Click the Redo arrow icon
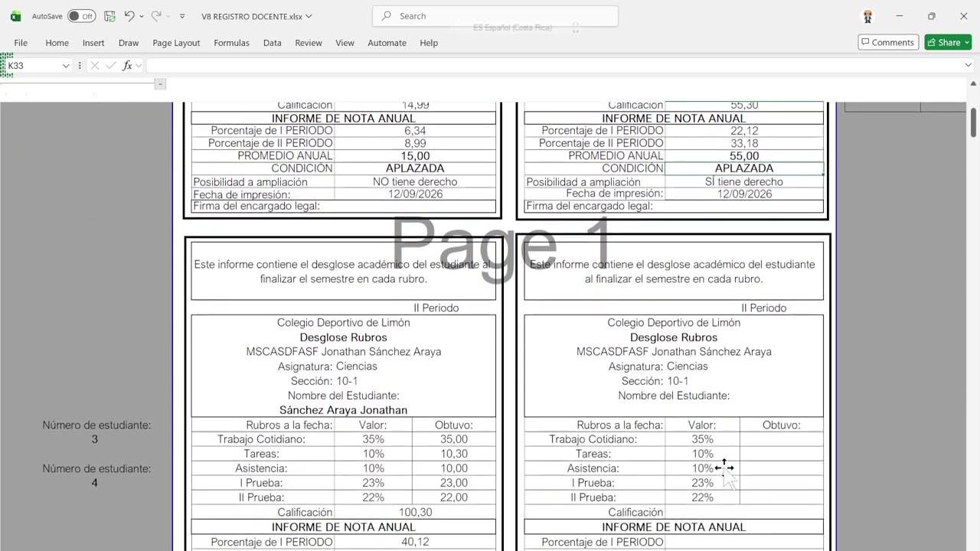Viewport: 980px width, 551px height. pos(156,16)
